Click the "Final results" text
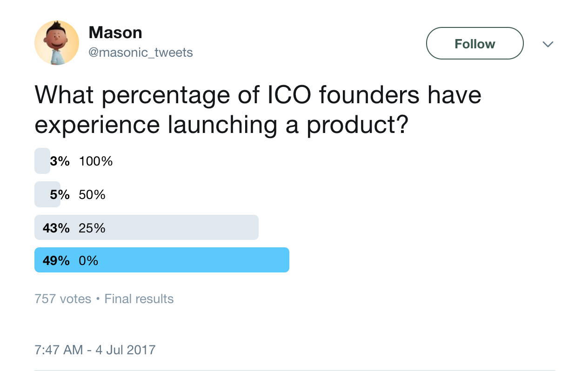The width and height of the screenshot is (588, 371). click(x=139, y=298)
